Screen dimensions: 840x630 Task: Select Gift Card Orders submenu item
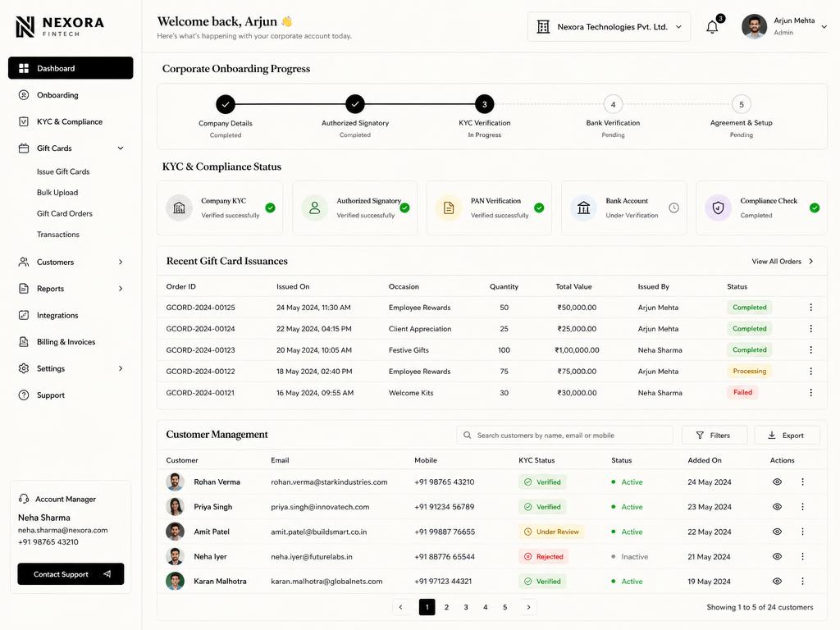click(64, 213)
